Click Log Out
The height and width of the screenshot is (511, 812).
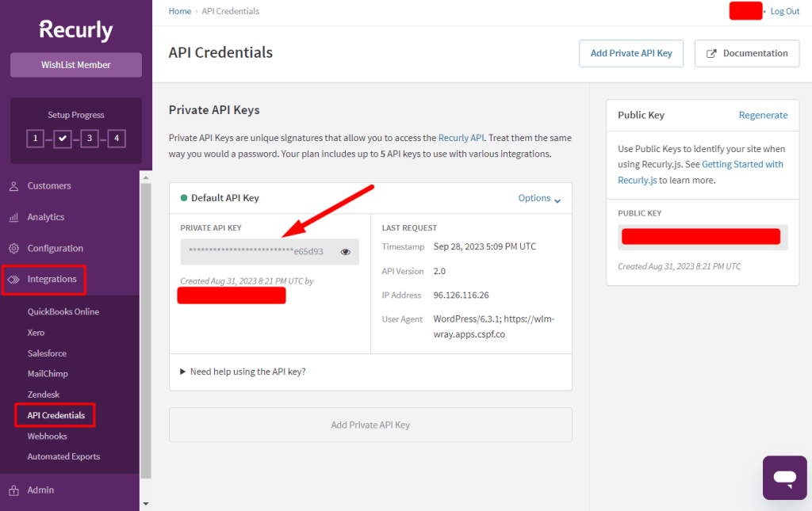[784, 11]
